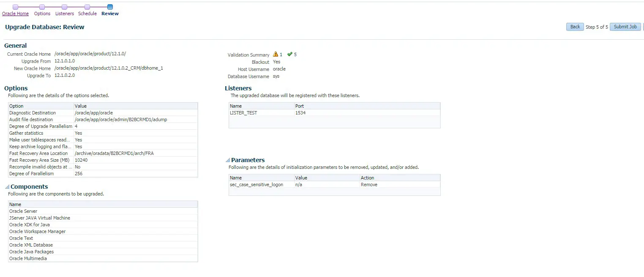Click the Option column header
Image resolution: width=644 pixels, height=277 pixels.
41,106
